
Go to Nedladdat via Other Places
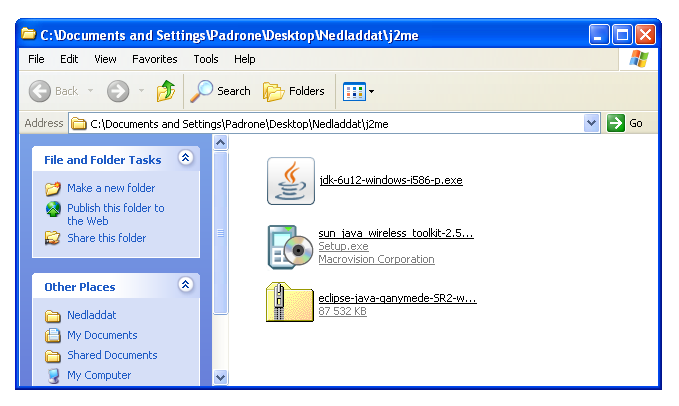[x=92, y=315]
